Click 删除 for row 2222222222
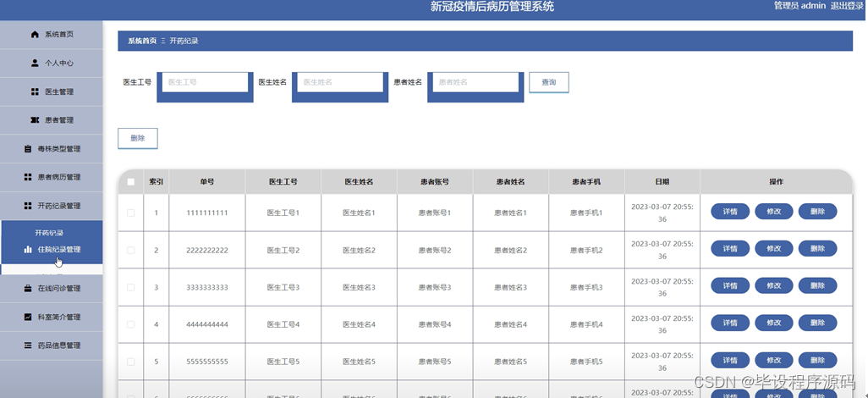The height and width of the screenshot is (398, 868). pos(817,249)
